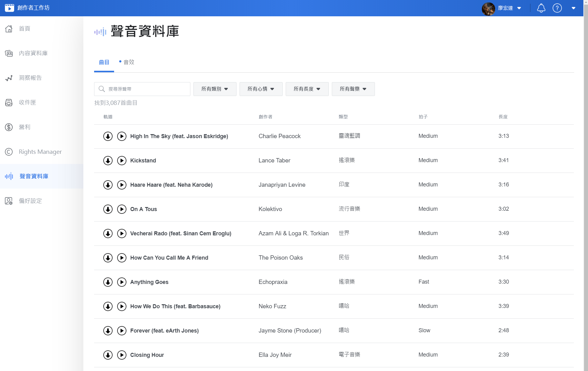
Task: Click the 軌道 column header
Action: coord(108,117)
